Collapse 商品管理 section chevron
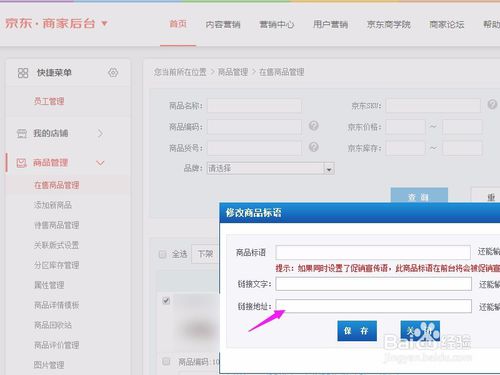The width and height of the screenshot is (500, 375). pyautogui.click(x=100, y=163)
